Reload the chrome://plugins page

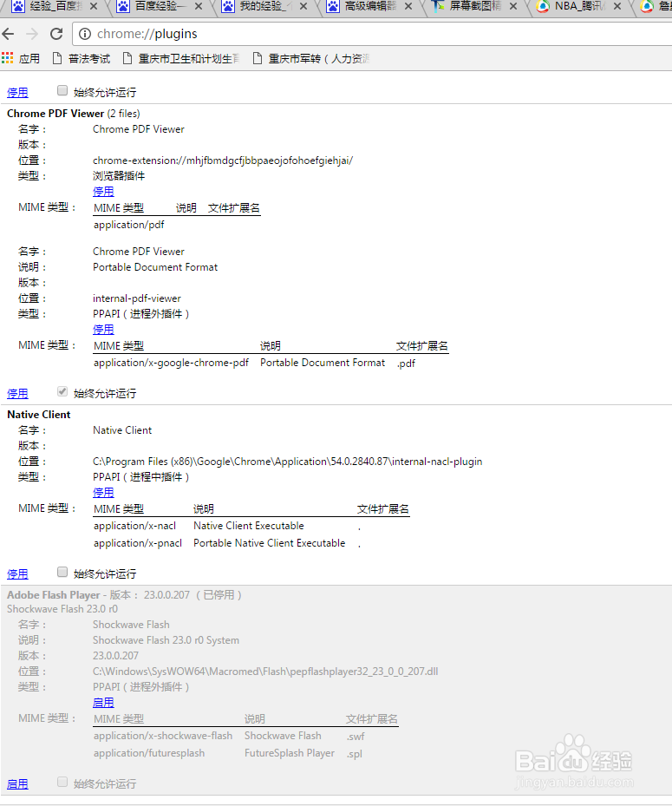[x=56, y=34]
